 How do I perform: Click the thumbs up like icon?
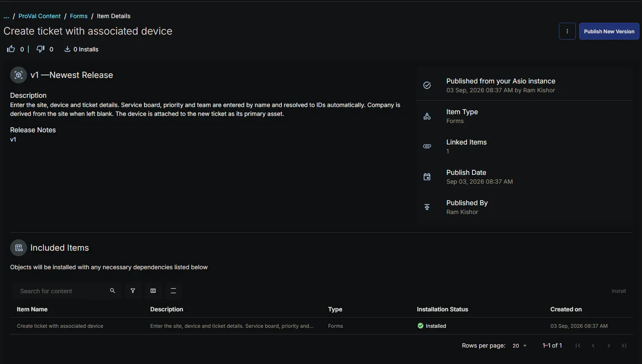[x=11, y=49]
